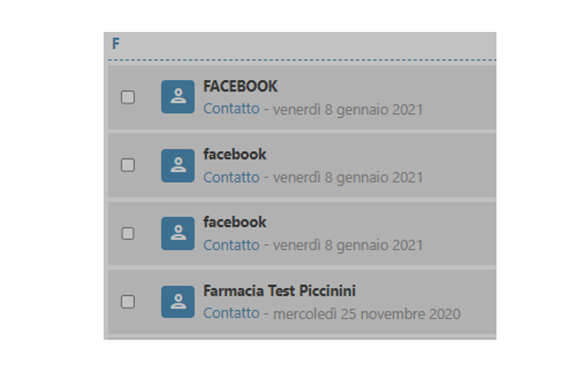Screen dimensions: 588x376
Task: Open the Farmacia Test Piccinini contact
Action: point(279,291)
